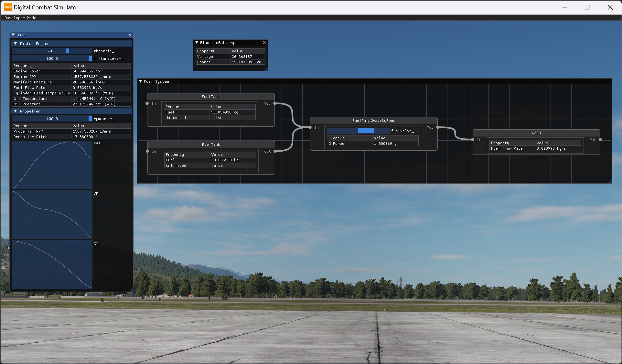Click the In pin of upper FuelTank node

(x=147, y=103)
